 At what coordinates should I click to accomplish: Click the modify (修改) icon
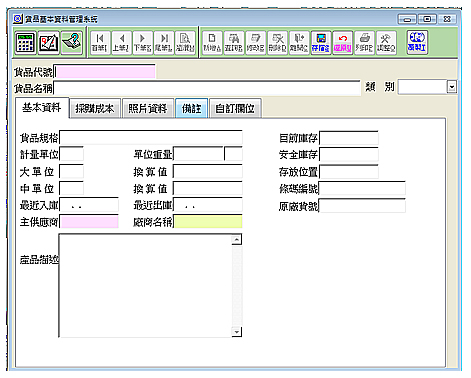256,42
